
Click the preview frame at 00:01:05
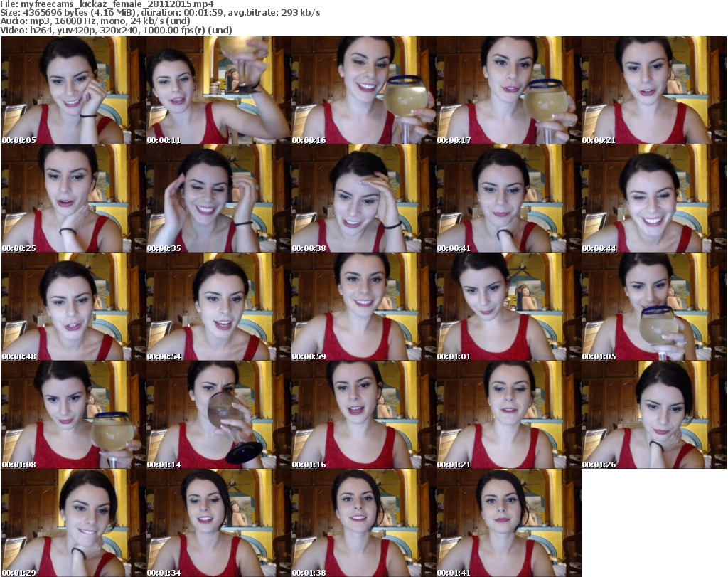[x=653, y=307]
